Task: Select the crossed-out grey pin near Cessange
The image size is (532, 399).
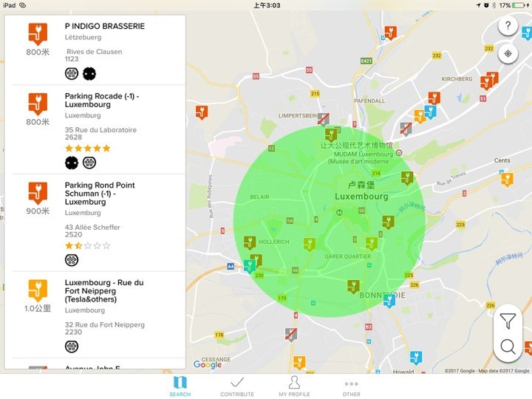Action: (291, 335)
